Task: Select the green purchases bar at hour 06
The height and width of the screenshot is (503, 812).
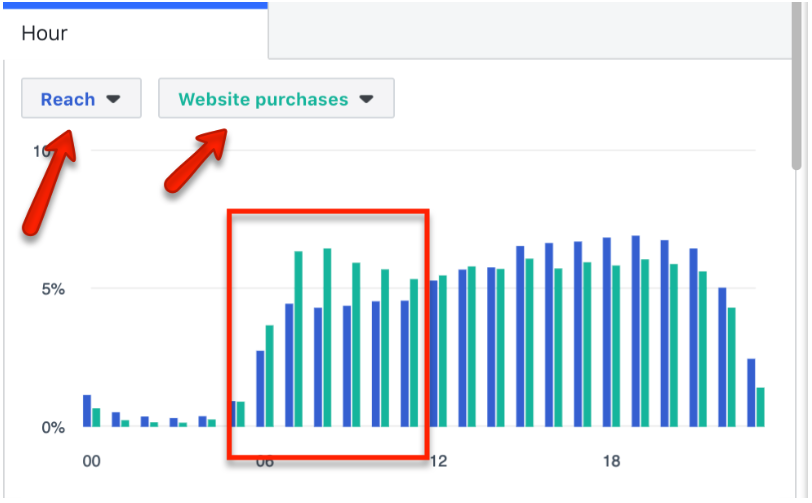Action: pyautogui.click(x=269, y=376)
